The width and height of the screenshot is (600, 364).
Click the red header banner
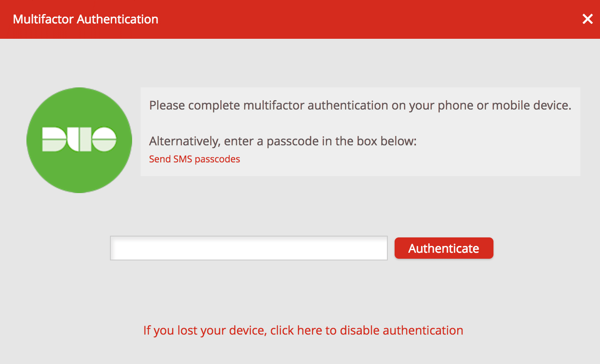298,19
